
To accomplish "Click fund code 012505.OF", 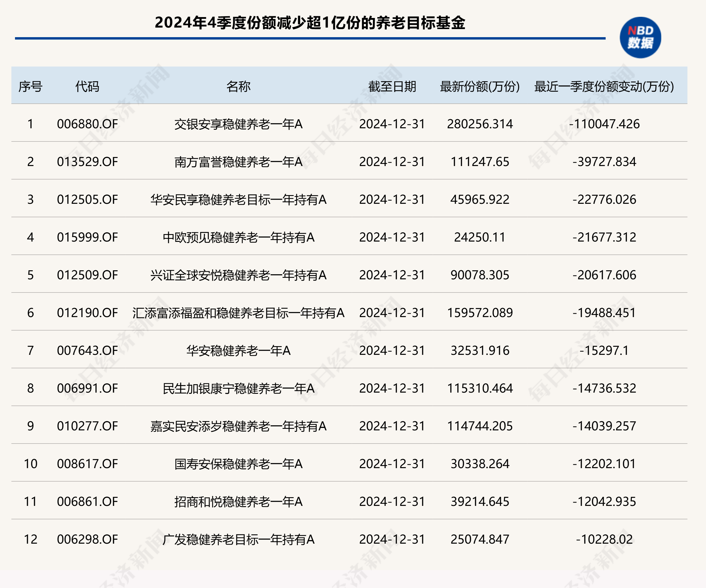I will 88,199.
